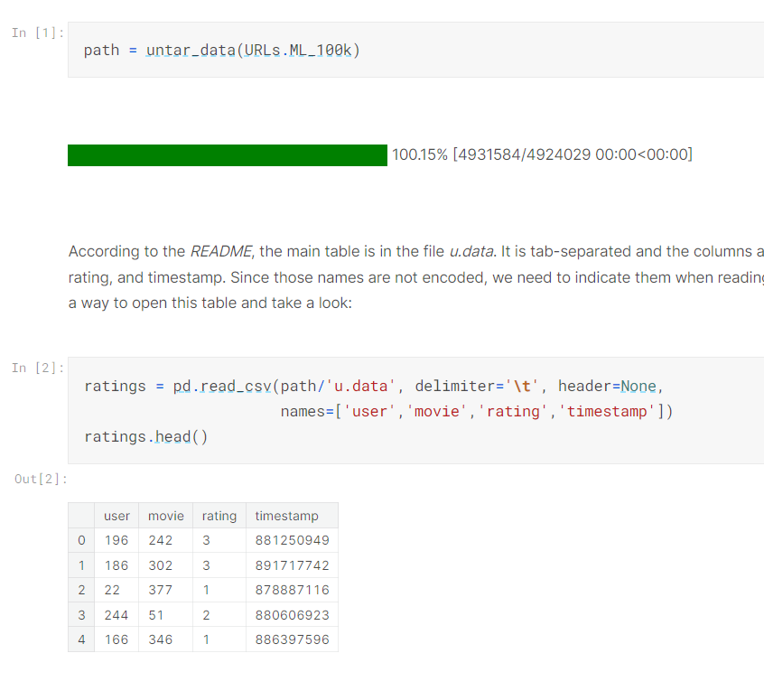Click the green download progress bar
Image resolution: width=764 pixels, height=700 pixels.
(x=228, y=155)
